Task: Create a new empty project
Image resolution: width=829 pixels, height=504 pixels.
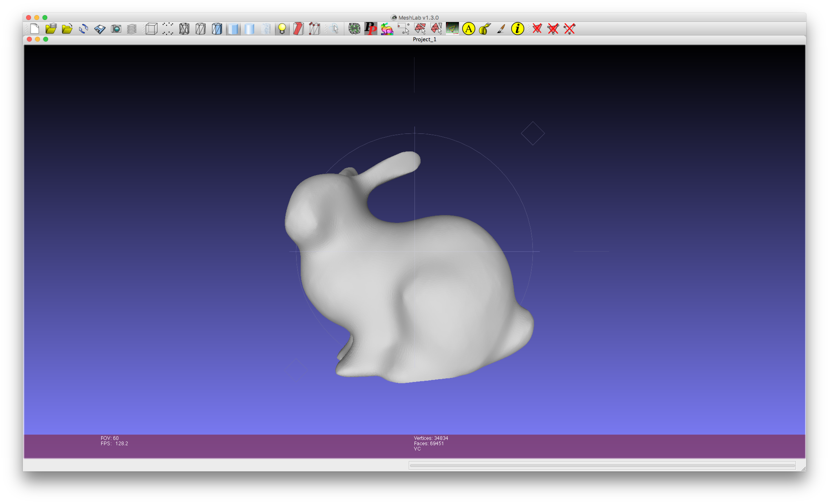Action: click(x=35, y=29)
